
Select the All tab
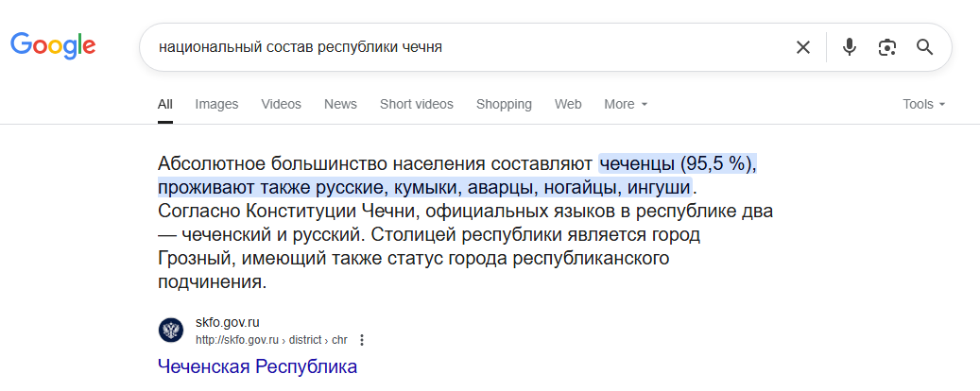[165, 104]
